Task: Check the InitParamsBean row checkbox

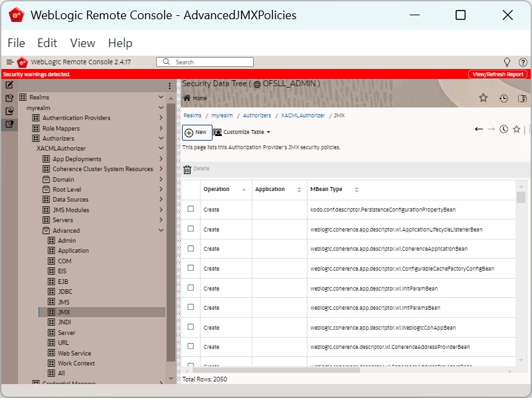Action: tap(191, 307)
